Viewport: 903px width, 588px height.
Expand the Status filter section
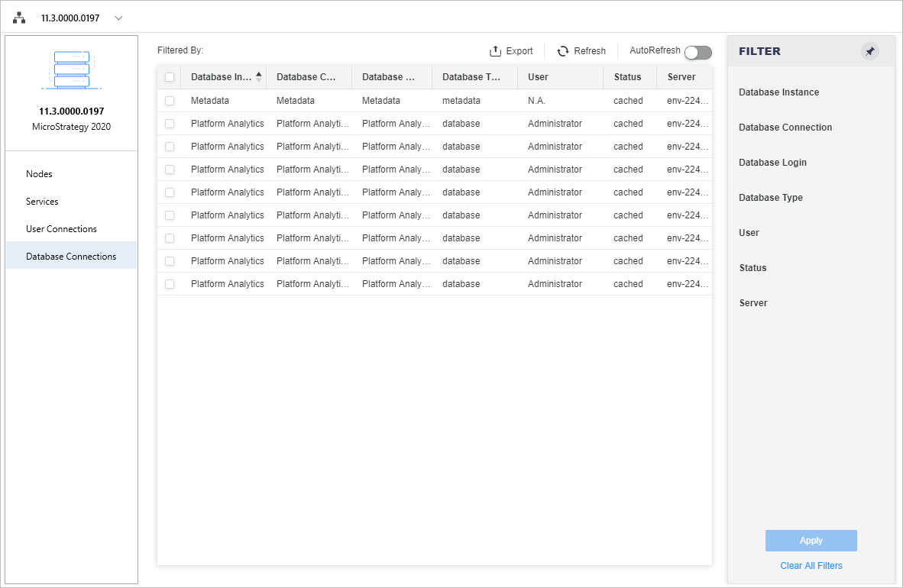(752, 268)
